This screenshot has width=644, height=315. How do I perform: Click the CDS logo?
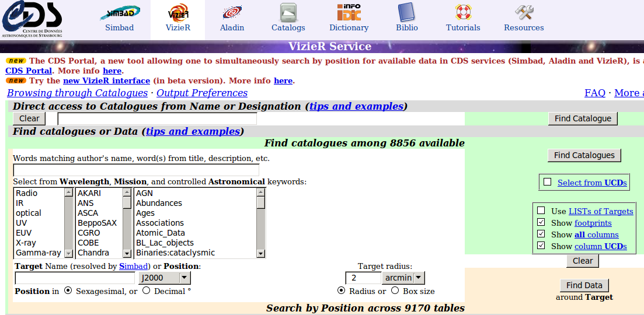tap(32, 20)
